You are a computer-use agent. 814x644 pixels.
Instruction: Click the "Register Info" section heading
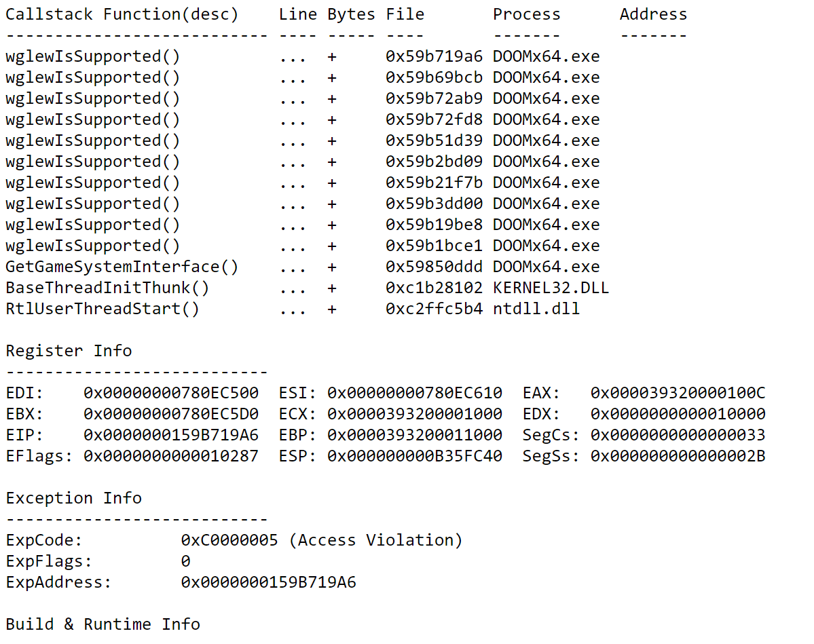(x=69, y=351)
